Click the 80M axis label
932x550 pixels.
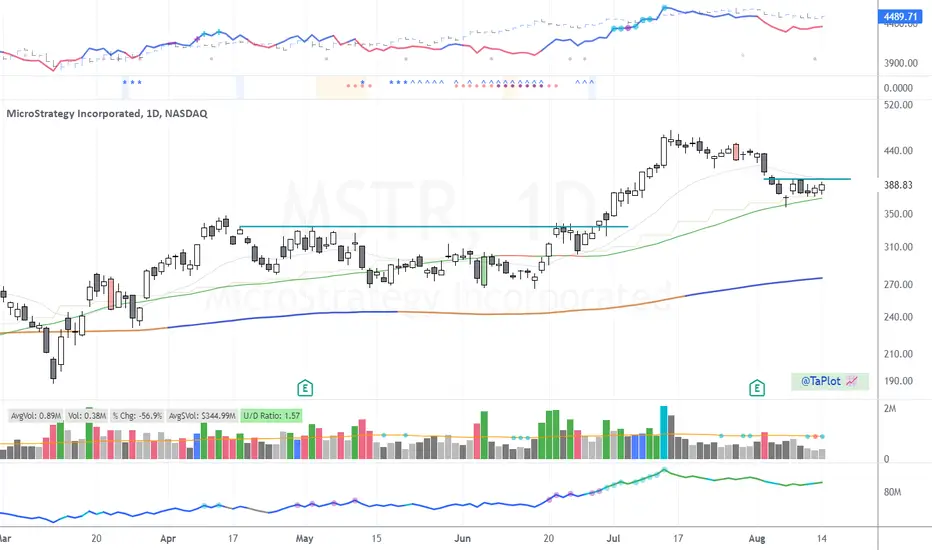pyautogui.click(x=892, y=492)
